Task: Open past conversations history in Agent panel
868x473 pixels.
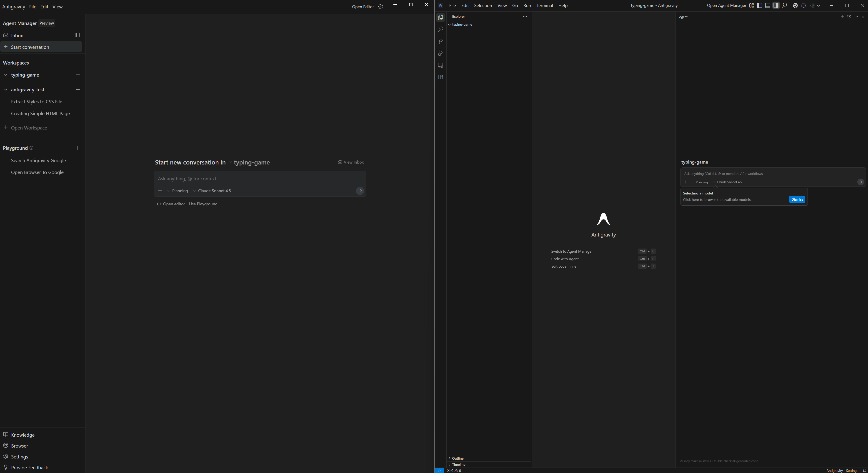Action: (849, 17)
